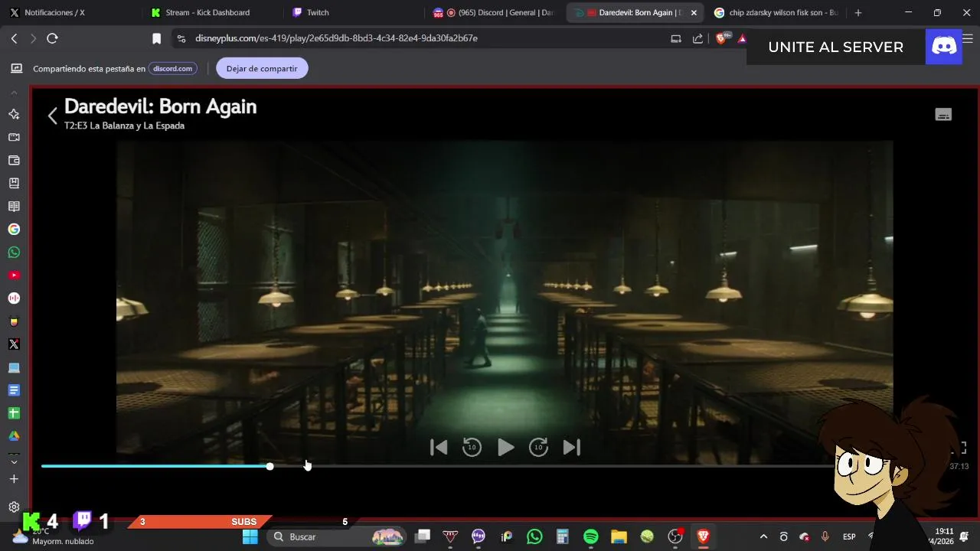Image resolution: width=980 pixels, height=551 pixels.
Task: Navigate back in browser
Action: click(x=14, y=38)
